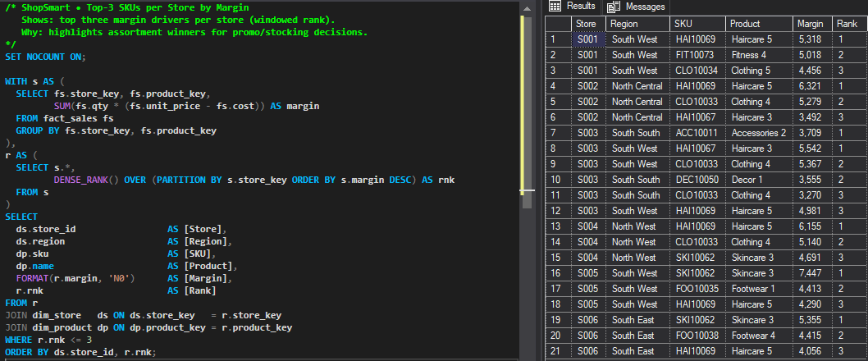
Task: Select row 21 by its row header
Action: click(x=557, y=351)
